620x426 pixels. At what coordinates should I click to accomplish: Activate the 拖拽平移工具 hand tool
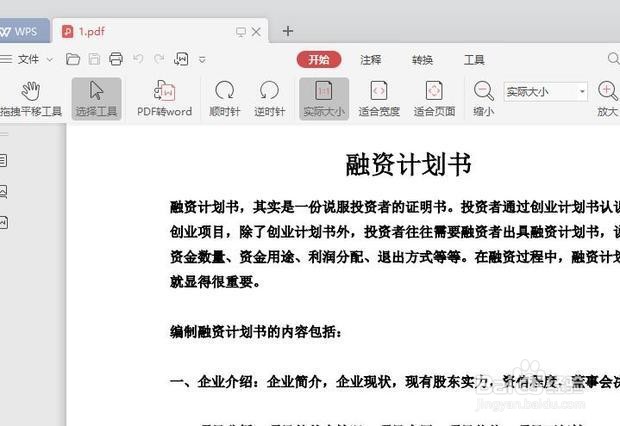[x=31, y=99]
